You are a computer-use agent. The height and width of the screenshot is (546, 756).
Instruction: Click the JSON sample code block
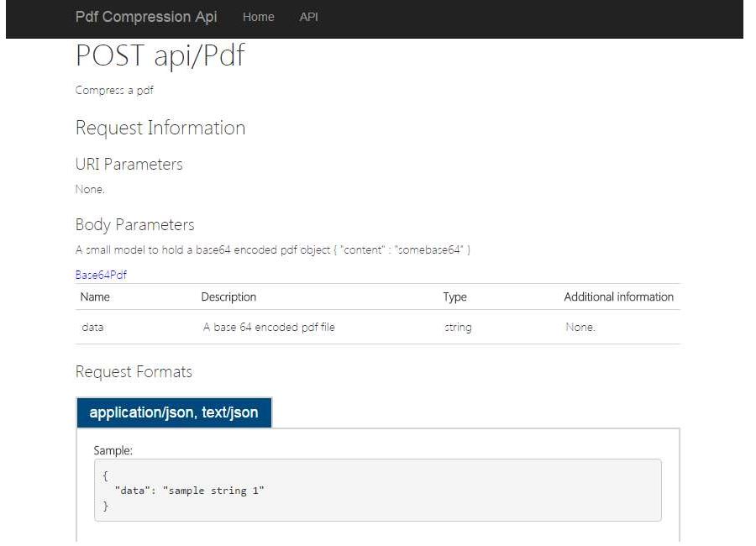[x=377, y=490]
